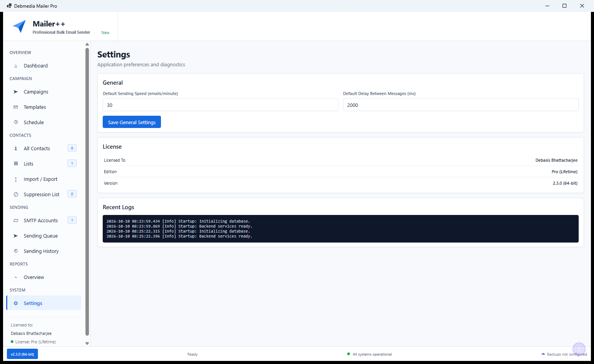Open the Suppression List
Screen dimensions: 594x364
44,195
